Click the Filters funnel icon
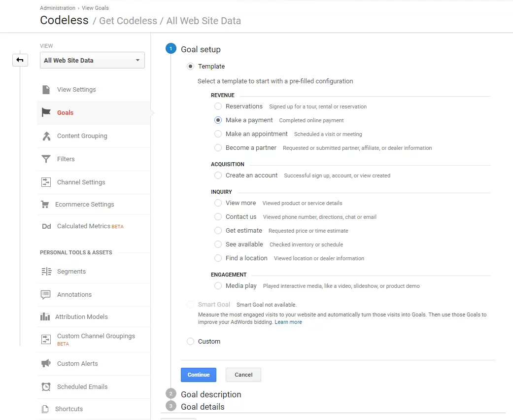This screenshot has height=420, width=513. [46, 159]
